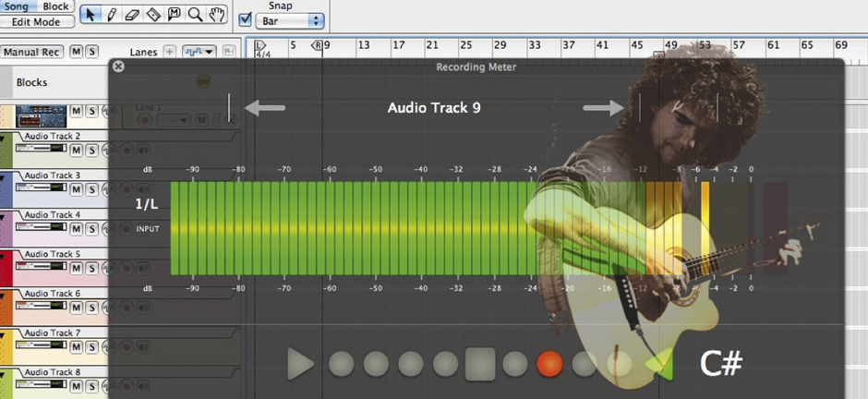Screen dimensions: 868x399
Task: Open the automation lane dropdown beside Lanes
Action: 199,52
